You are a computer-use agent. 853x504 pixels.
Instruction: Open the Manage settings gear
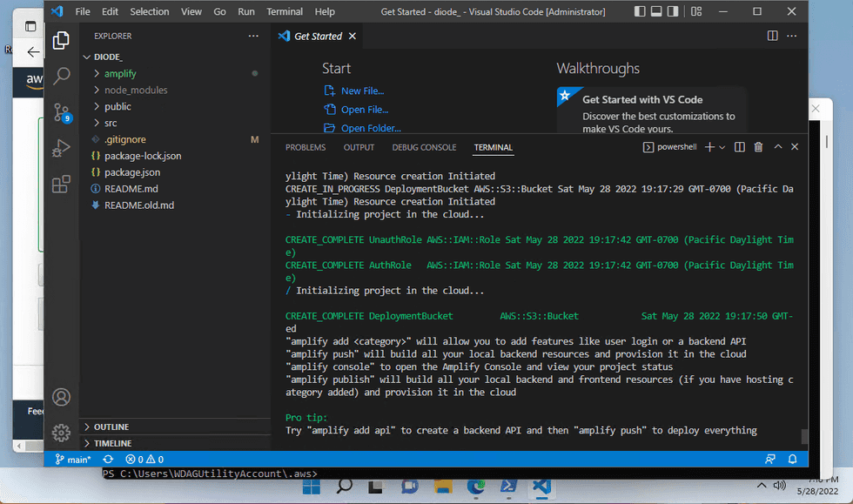pos(61,432)
